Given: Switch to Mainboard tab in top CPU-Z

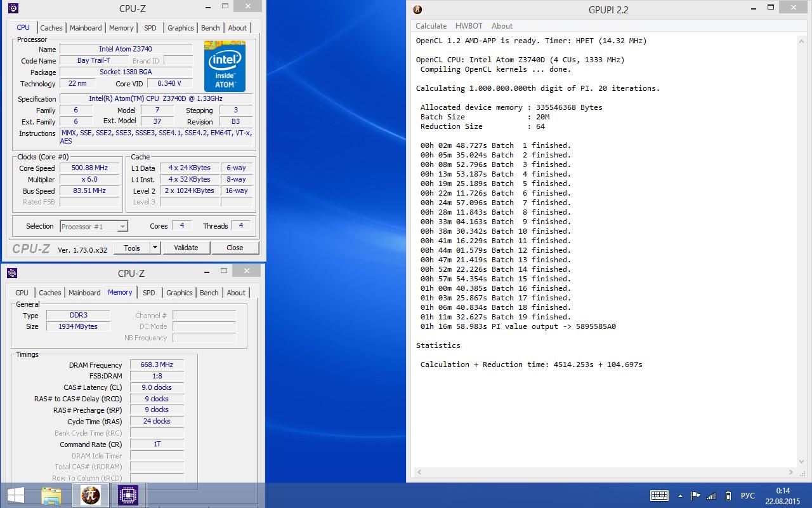Looking at the screenshot, I should (x=86, y=28).
